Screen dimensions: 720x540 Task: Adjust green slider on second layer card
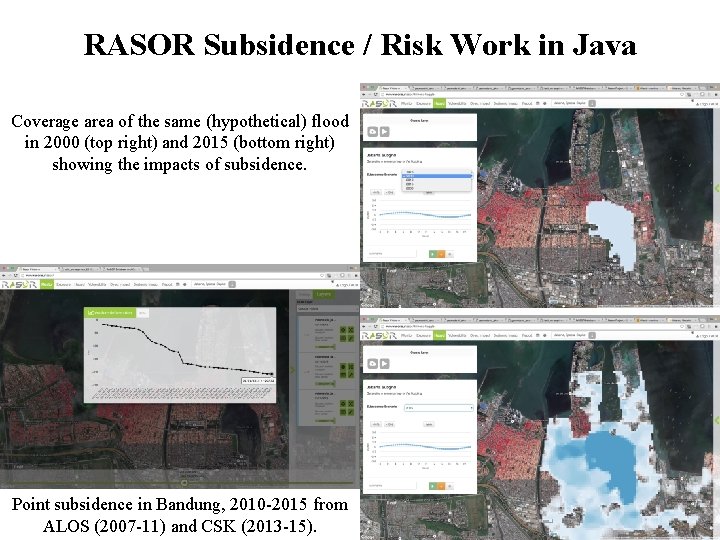(x=325, y=383)
